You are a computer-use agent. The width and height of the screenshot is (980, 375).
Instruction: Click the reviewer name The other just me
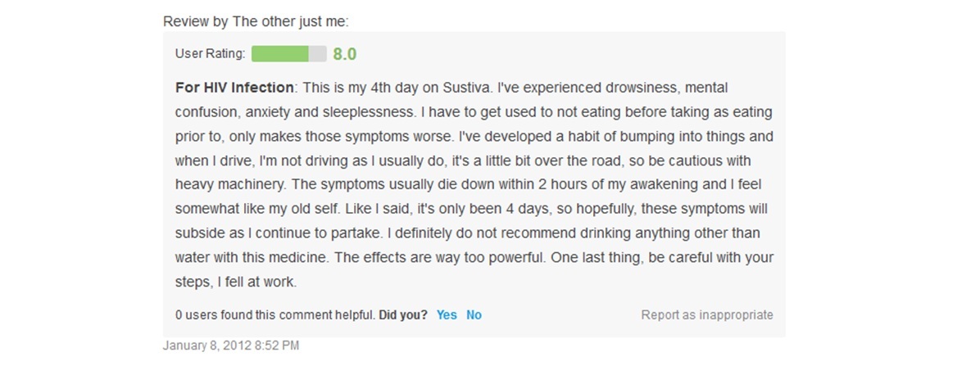click(x=288, y=21)
